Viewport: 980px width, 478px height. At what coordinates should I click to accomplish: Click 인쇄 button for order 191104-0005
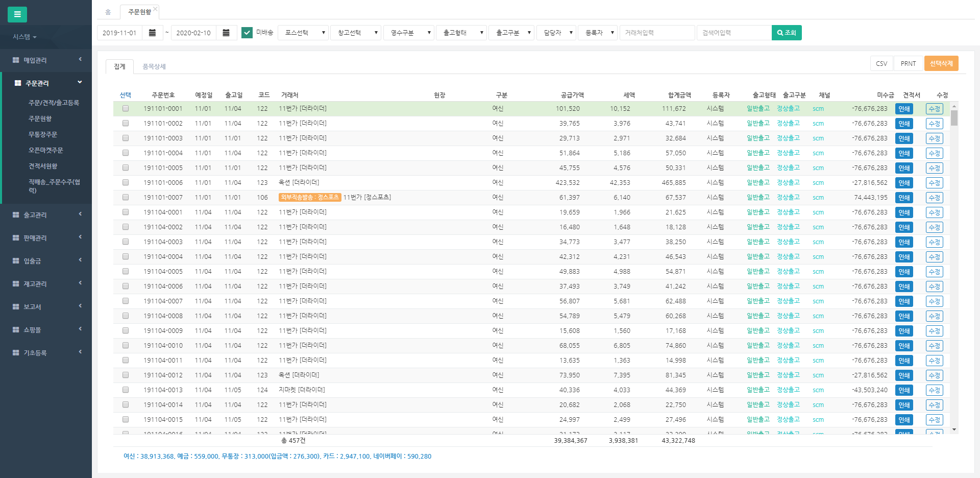point(904,272)
